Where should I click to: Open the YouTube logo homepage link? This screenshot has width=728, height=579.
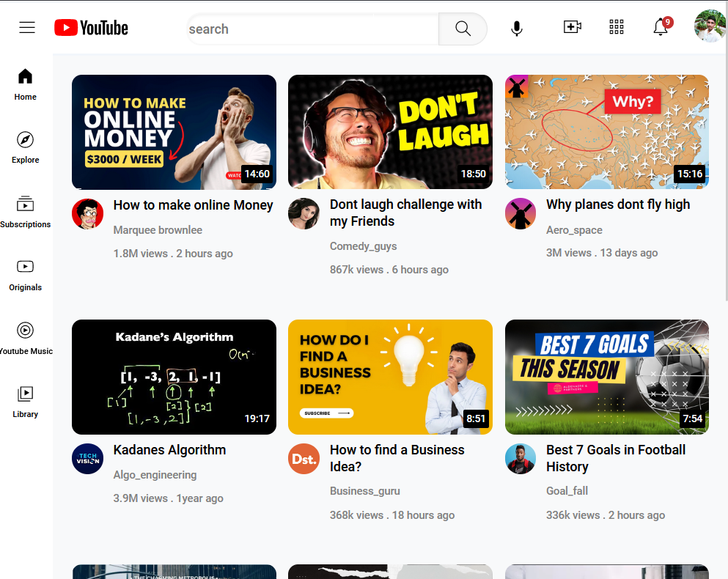click(x=90, y=27)
